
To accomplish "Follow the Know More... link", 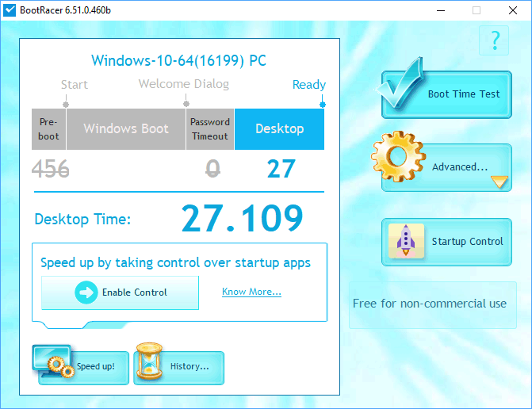I will pos(251,292).
